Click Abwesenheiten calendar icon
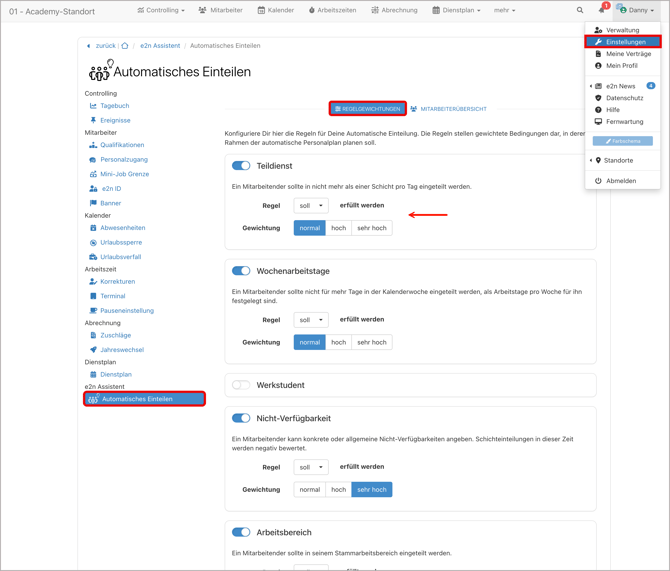The image size is (670, 571). coord(93,228)
